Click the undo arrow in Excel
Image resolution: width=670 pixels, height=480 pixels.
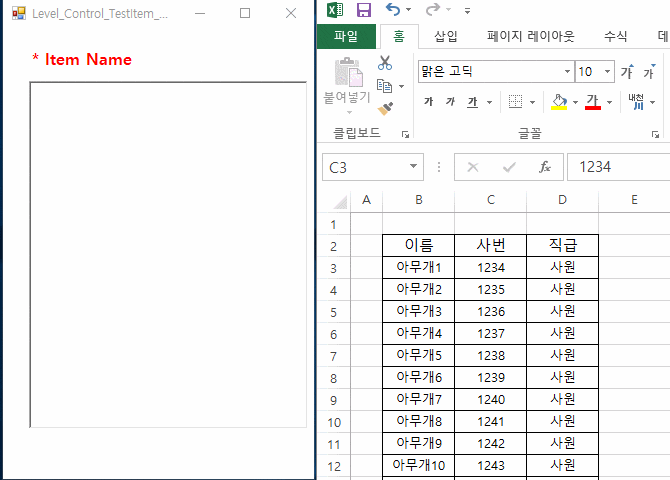[392, 9]
